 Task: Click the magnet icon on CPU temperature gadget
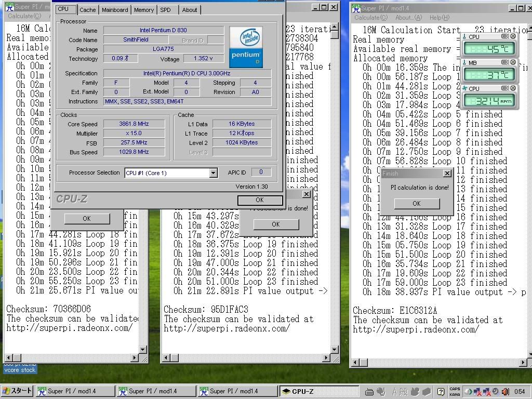pyautogui.click(x=504, y=36)
